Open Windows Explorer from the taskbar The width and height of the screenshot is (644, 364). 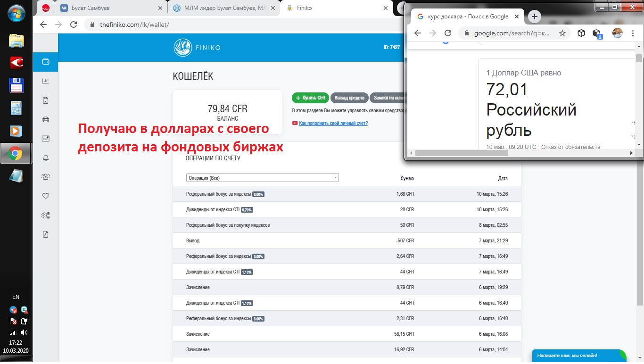16,41
